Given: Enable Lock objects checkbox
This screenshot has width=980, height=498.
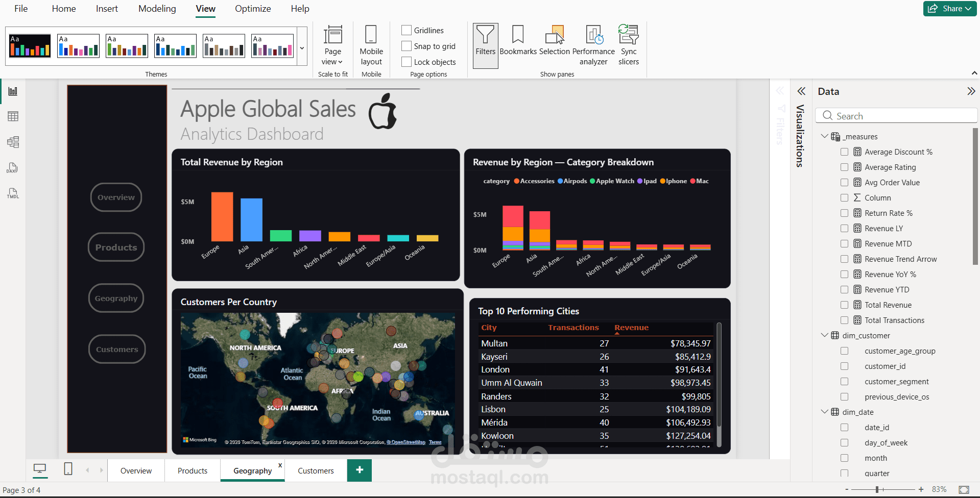Looking at the screenshot, I should (x=407, y=62).
